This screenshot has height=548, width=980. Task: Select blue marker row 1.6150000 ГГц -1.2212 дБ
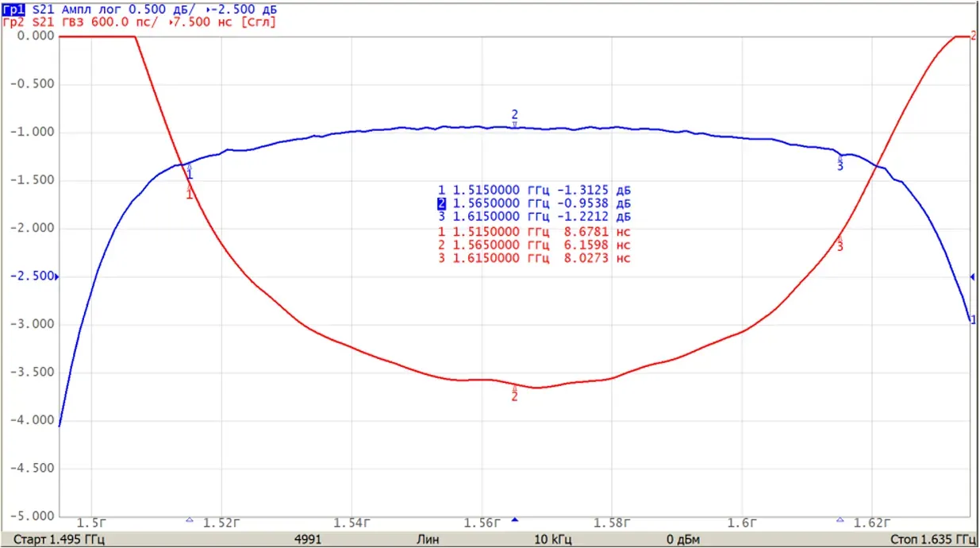(535, 217)
